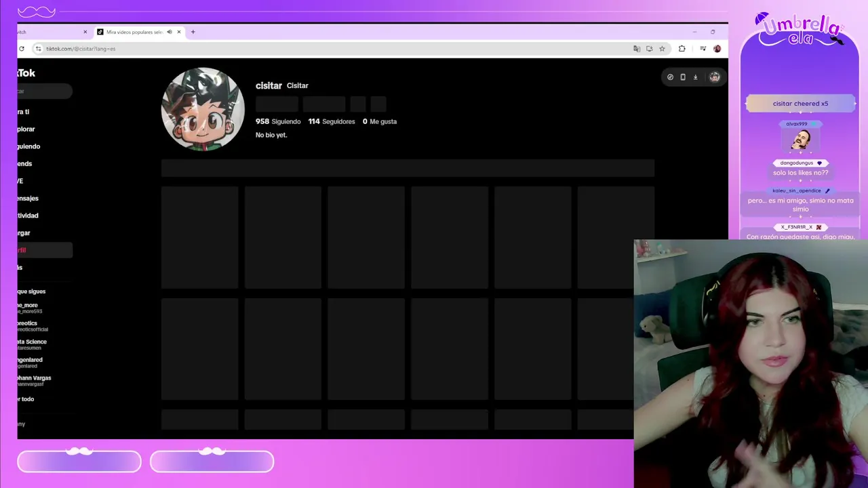Open LIVE in the sidebar
The width and height of the screenshot is (868, 488).
pyautogui.click(x=20, y=181)
